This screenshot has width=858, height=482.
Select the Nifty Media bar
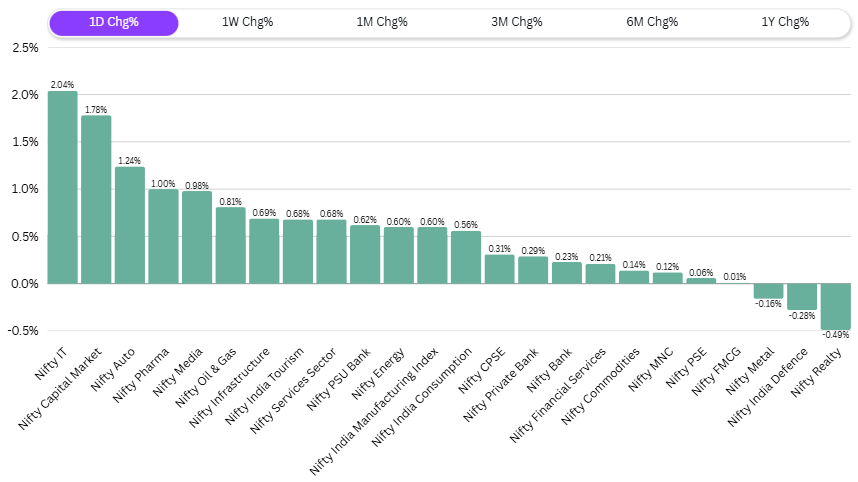197,238
